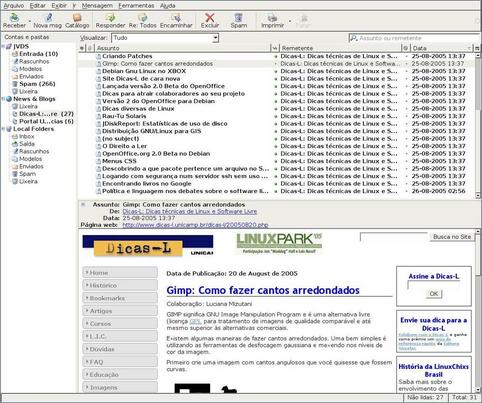Open the Editar menu

click(x=38, y=6)
